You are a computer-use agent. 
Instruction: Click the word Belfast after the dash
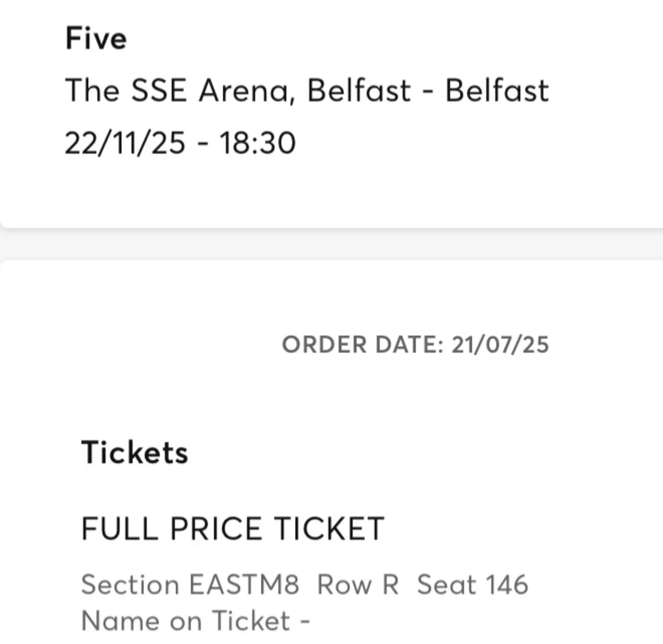click(497, 90)
